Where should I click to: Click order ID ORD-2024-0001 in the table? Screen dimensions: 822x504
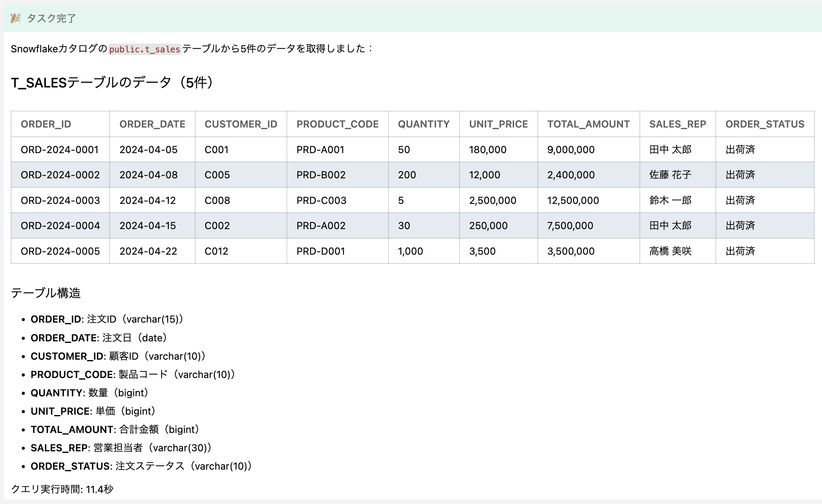tap(60, 149)
